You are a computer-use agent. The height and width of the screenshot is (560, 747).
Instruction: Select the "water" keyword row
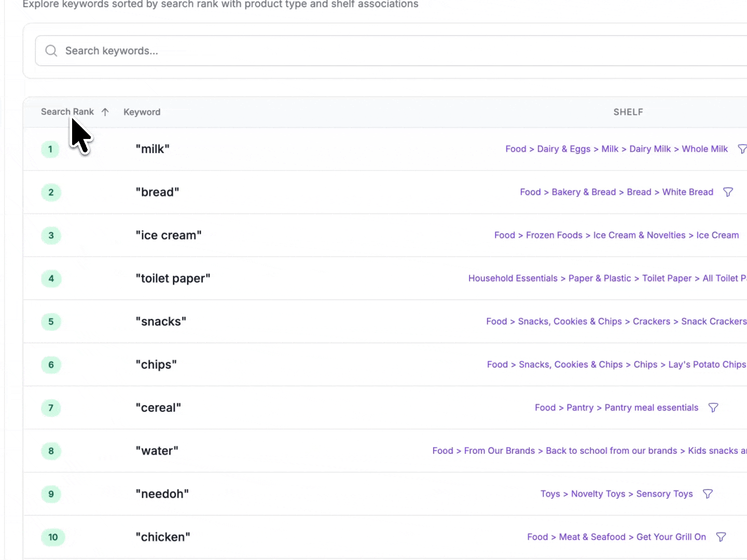pos(385,451)
